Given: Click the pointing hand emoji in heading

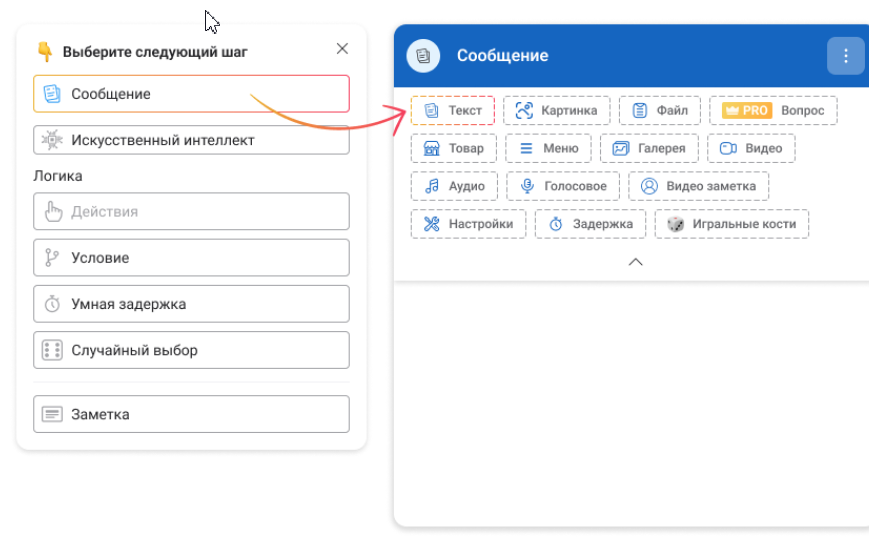Looking at the screenshot, I should click(44, 52).
